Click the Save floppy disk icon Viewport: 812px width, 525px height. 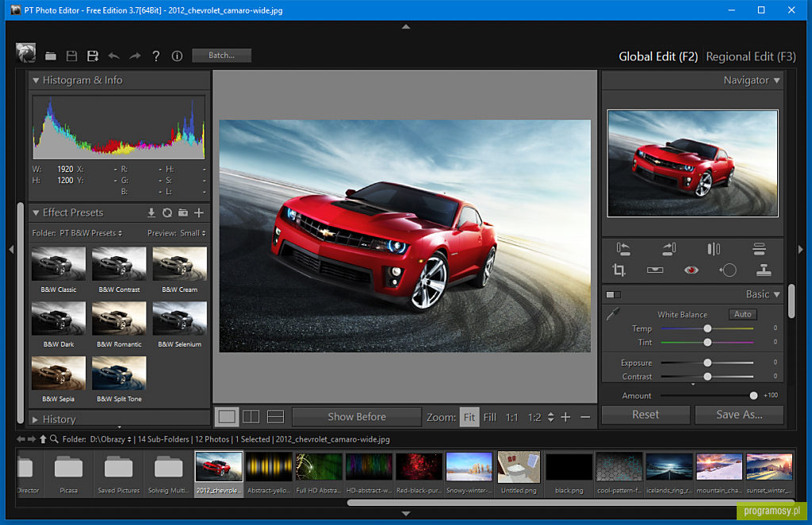(x=72, y=56)
